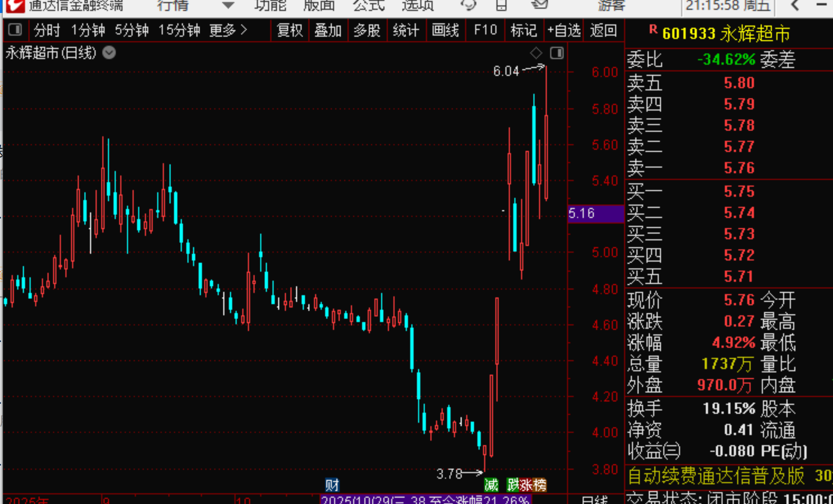Click the purple date info bar 2025/10/29

(x=425, y=500)
